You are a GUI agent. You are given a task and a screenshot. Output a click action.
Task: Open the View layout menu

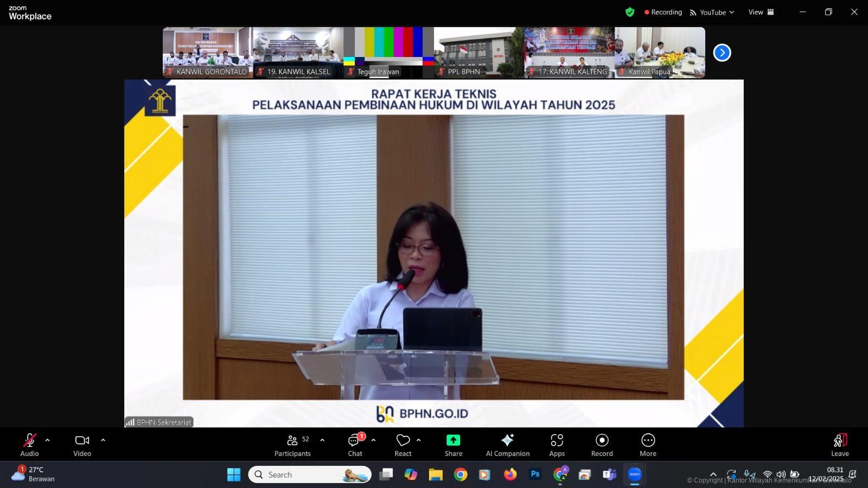coord(761,12)
